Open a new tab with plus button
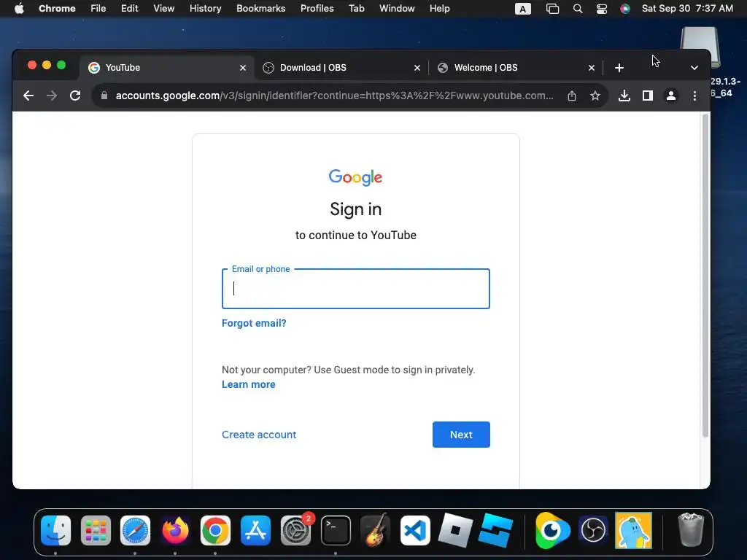The image size is (747, 560). [619, 68]
